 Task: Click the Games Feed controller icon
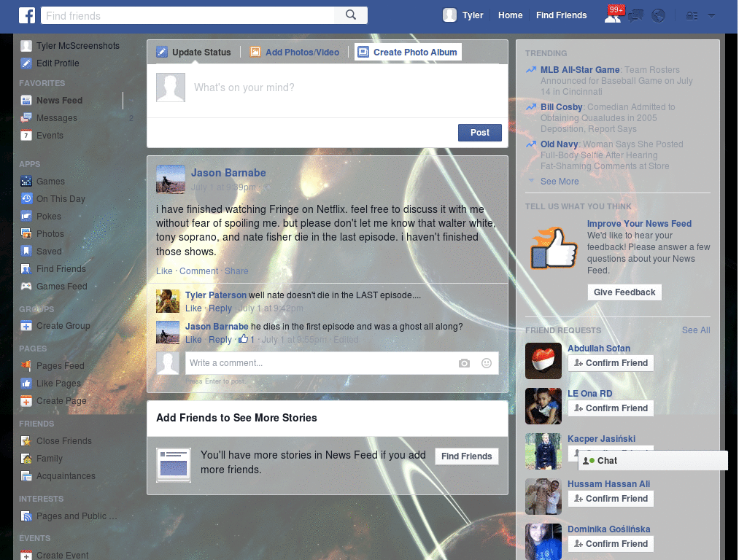26,286
